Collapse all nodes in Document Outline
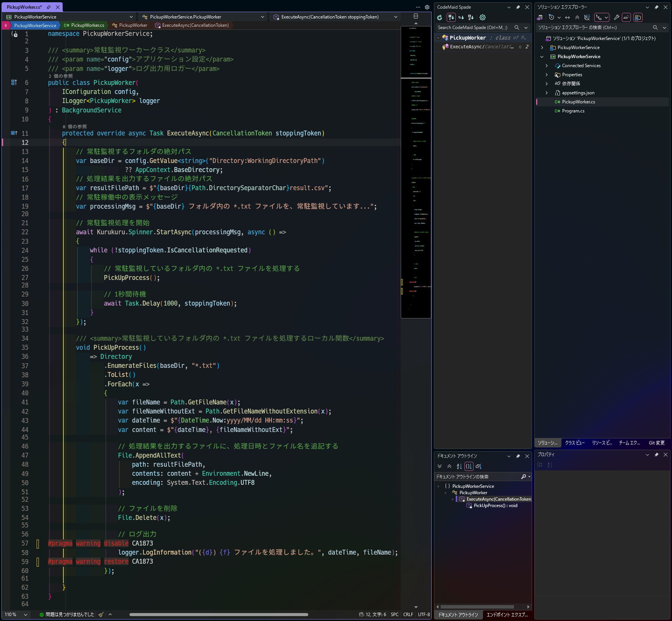Screen dimensions: 672x621 pos(449,466)
